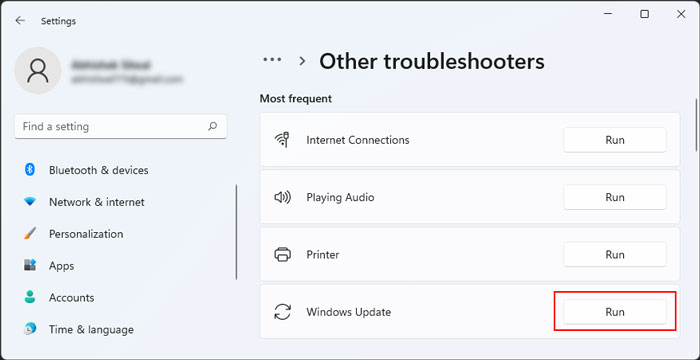Image resolution: width=700 pixels, height=360 pixels.
Task: Run the Printer troubleshooter
Action: click(615, 255)
